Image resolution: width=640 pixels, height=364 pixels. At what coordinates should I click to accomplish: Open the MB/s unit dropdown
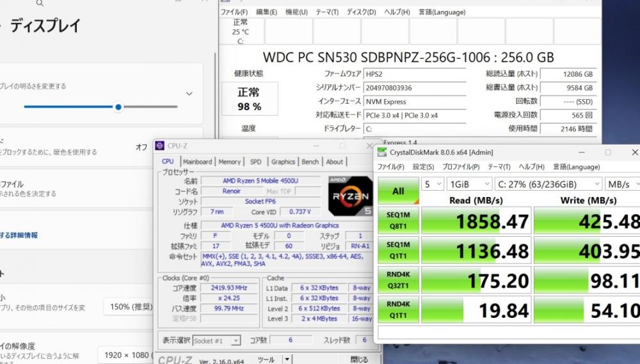coord(623,184)
